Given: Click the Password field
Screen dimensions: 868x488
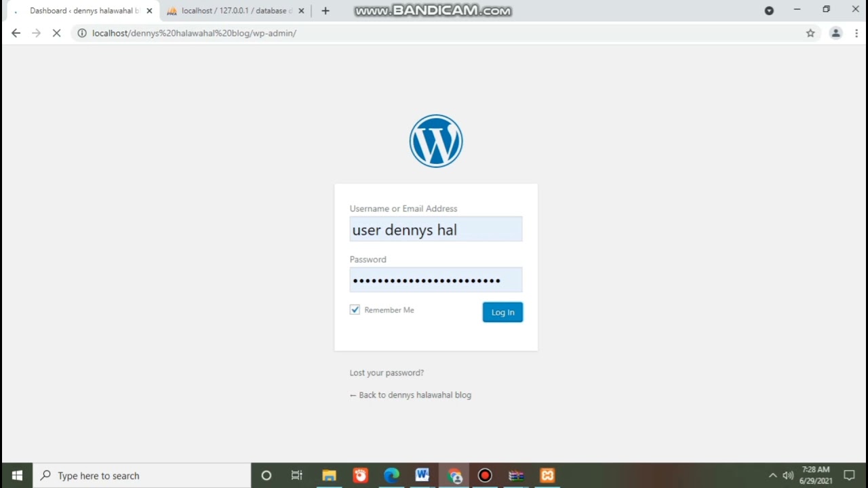Looking at the screenshot, I should 436,280.
